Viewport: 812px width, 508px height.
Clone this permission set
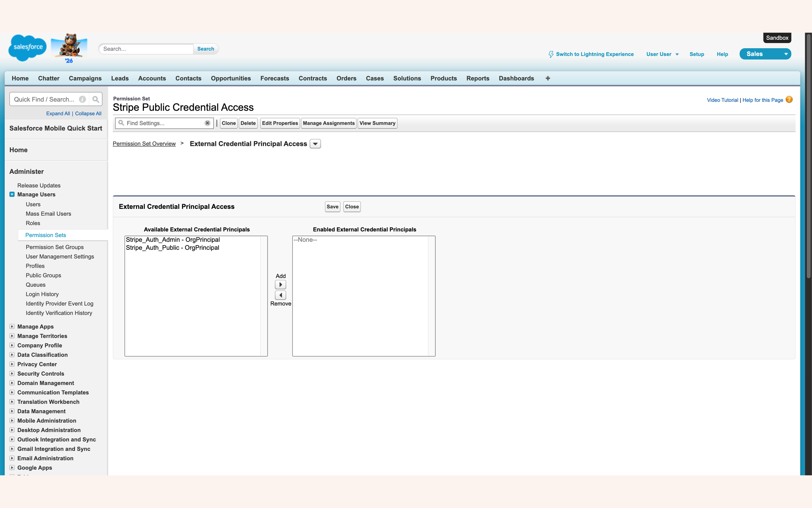coord(228,123)
